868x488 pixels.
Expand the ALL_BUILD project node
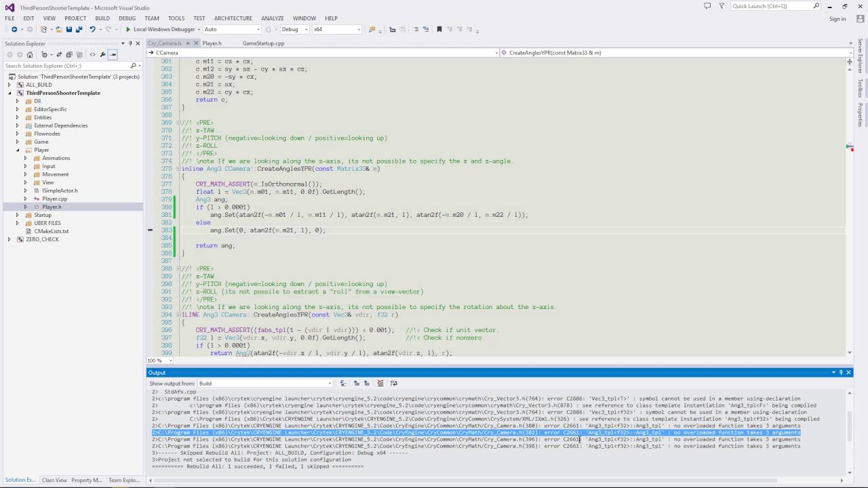[x=9, y=85]
